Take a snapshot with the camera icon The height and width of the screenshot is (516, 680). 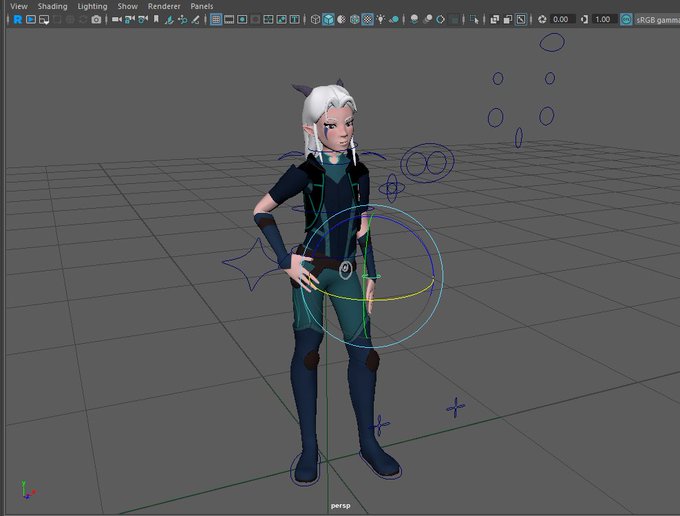pyautogui.click(x=96, y=20)
